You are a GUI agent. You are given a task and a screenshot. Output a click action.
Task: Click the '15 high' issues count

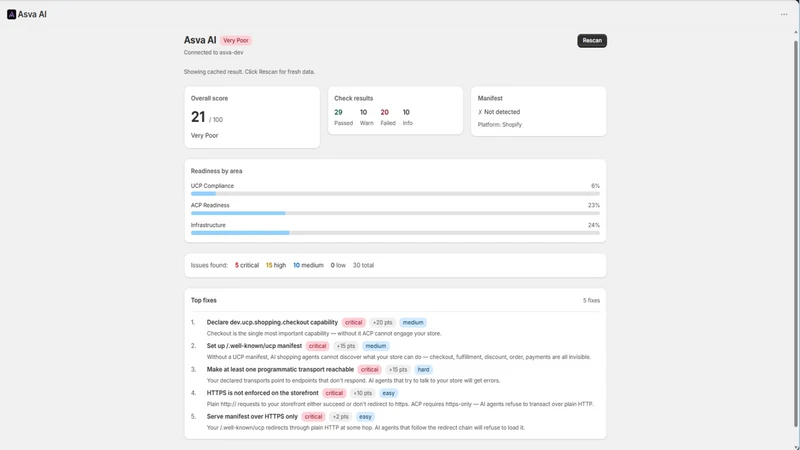(x=276, y=265)
